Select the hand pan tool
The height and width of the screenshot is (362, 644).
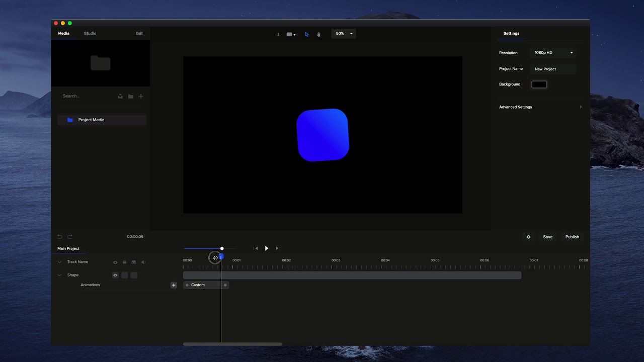click(x=318, y=34)
